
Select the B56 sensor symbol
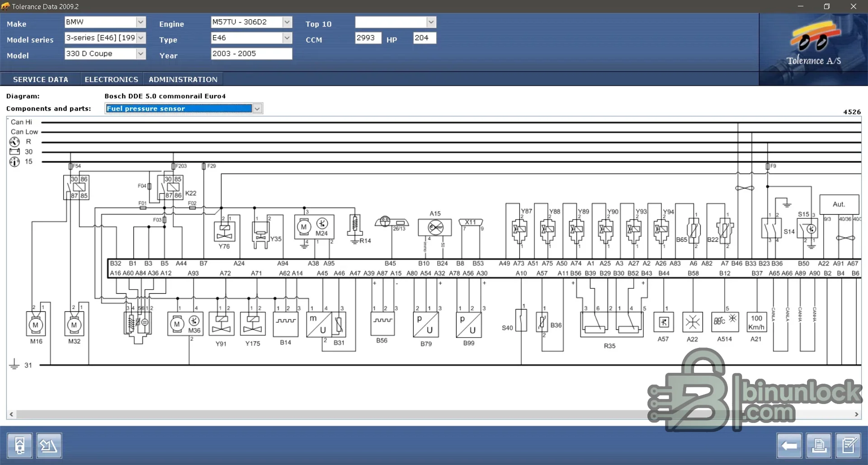(x=382, y=324)
